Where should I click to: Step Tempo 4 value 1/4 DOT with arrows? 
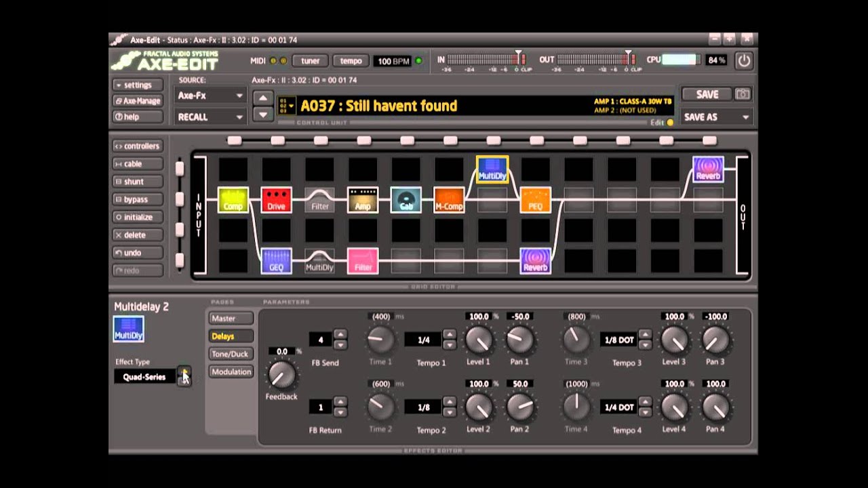645,407
